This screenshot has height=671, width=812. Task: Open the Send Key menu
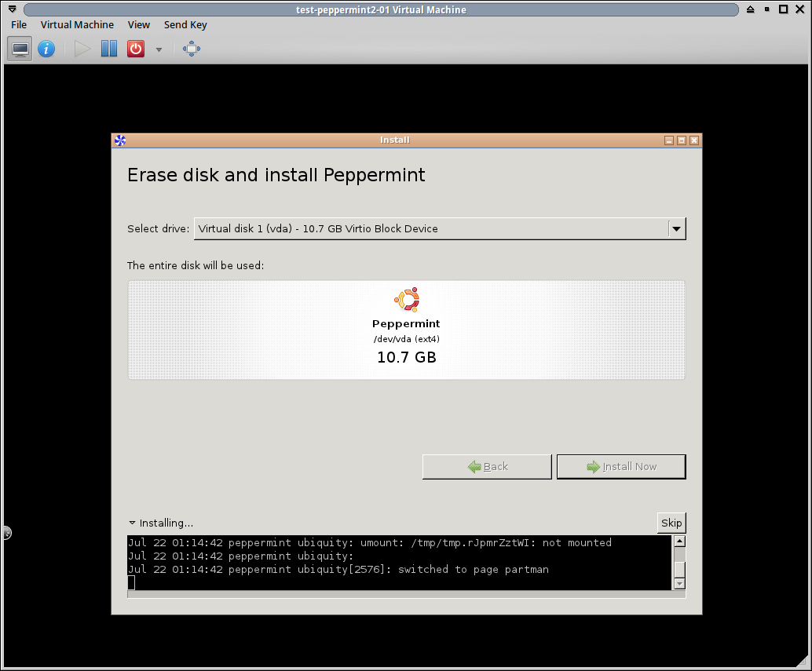185,25
